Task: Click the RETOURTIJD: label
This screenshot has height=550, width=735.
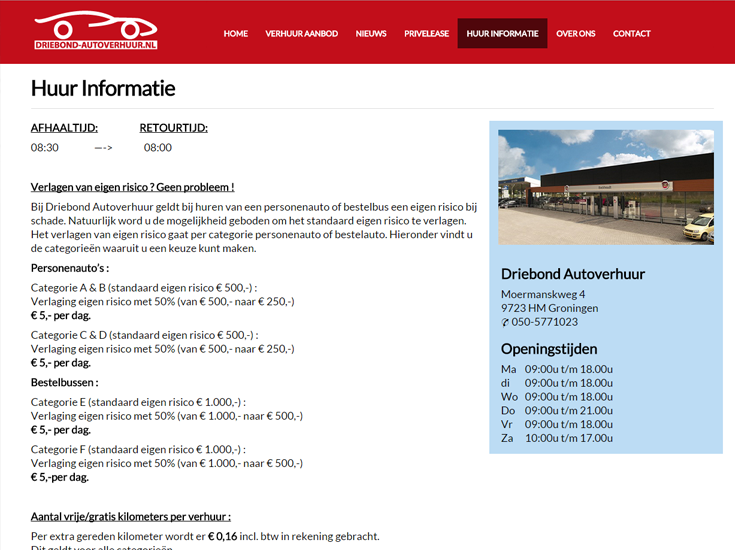Action: pyautogui.click(x=173, y=128)
